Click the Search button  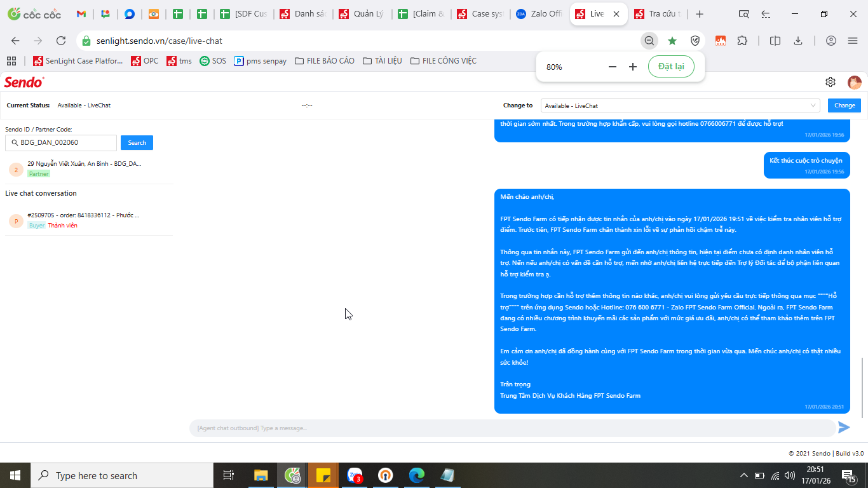click(137, 143)
